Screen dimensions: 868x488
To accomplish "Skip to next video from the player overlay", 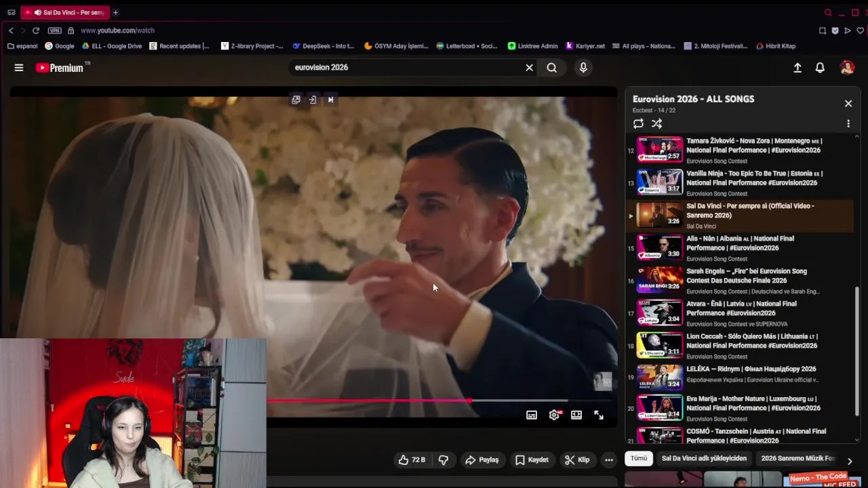I will (330, 100).
